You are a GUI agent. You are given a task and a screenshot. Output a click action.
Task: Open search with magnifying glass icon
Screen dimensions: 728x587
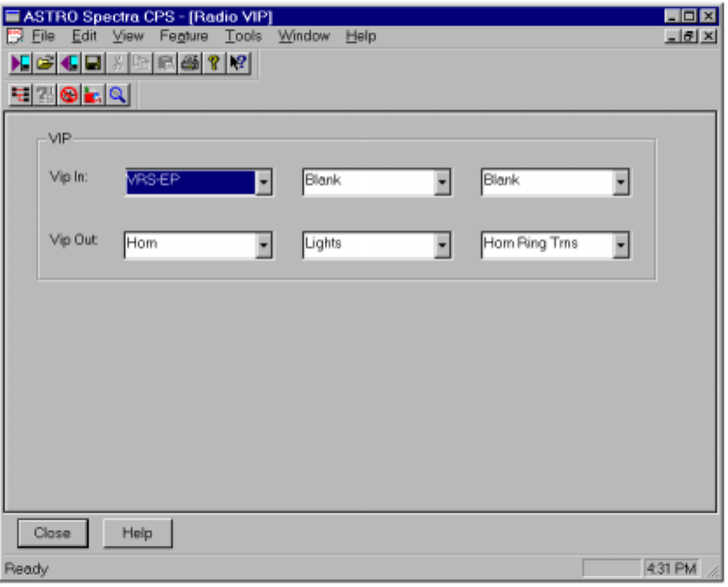[x=117, y=95]
